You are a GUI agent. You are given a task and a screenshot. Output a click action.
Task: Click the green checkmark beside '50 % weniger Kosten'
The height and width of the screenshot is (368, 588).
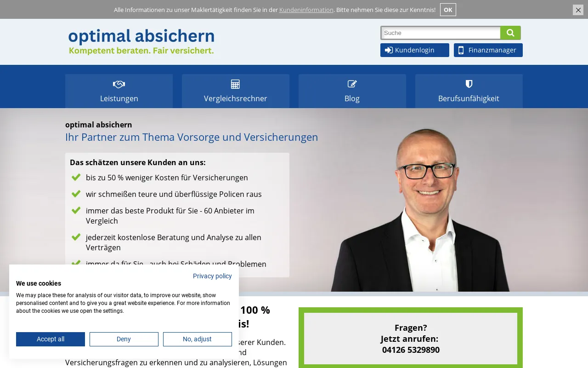[x=76, y=177]
